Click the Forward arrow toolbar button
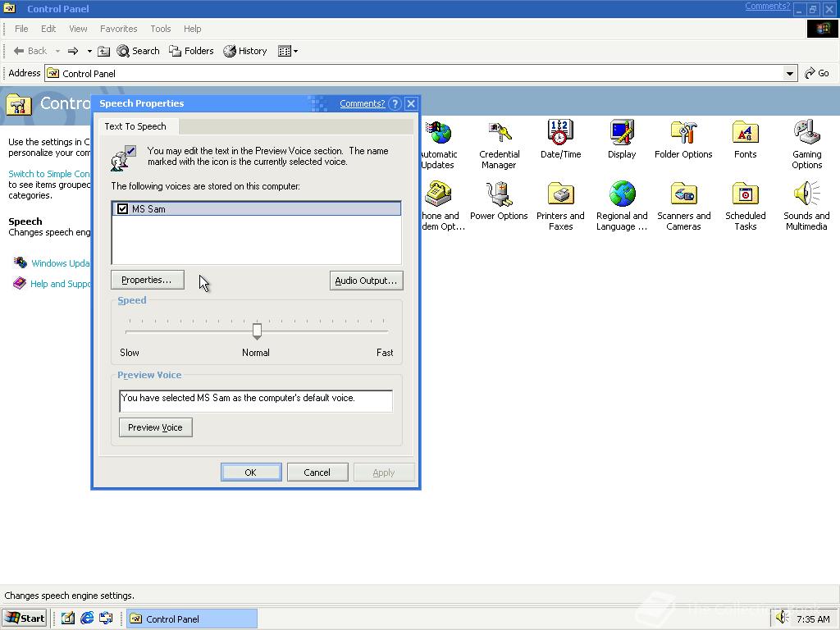Viewport: 840px width, 630px height. click(73, 51)
